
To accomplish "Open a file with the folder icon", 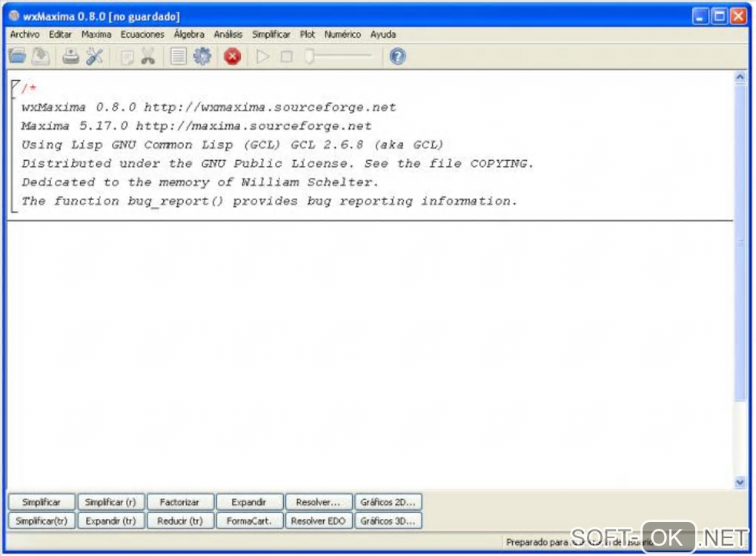I will coord(17,56).
